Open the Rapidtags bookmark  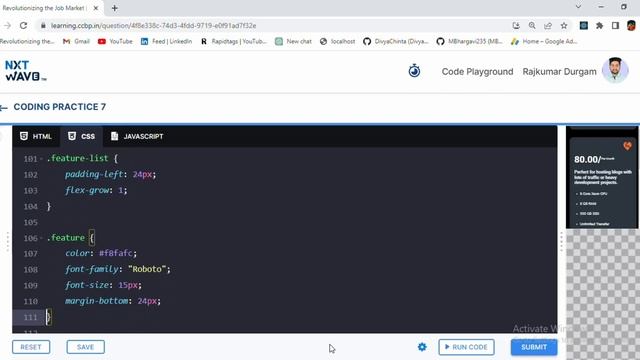(x=233, y=41)
